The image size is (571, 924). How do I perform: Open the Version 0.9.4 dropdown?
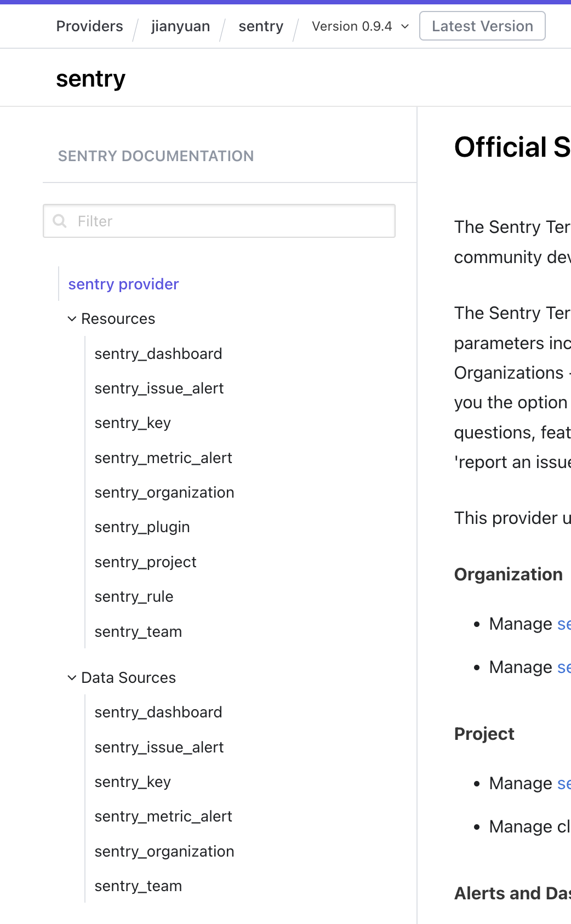361,26
